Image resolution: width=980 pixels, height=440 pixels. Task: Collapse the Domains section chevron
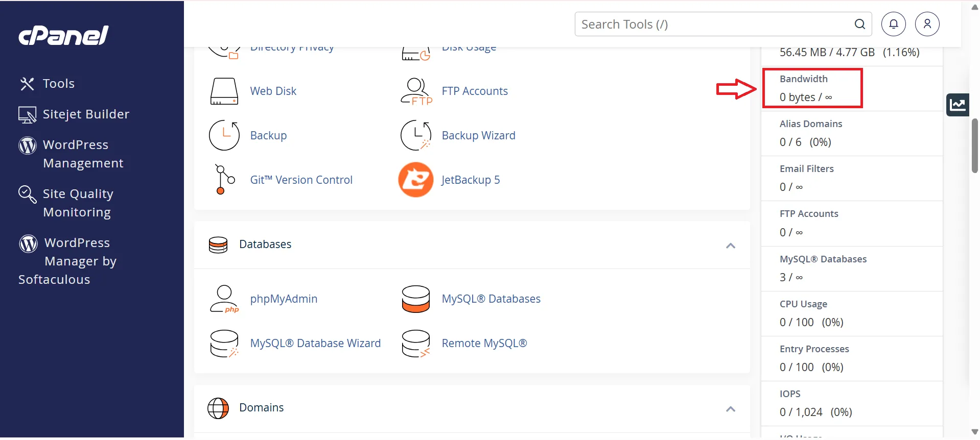click(x=730, y=409)
